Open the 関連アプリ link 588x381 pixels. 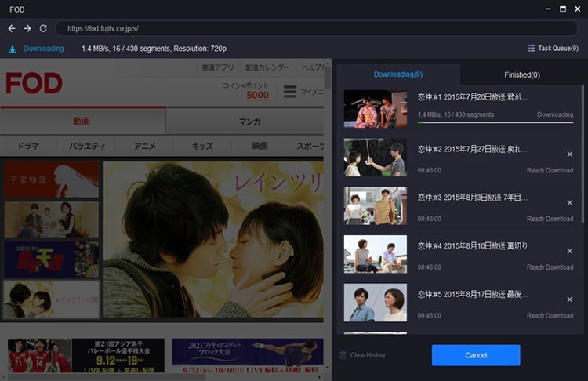[218, 67]
